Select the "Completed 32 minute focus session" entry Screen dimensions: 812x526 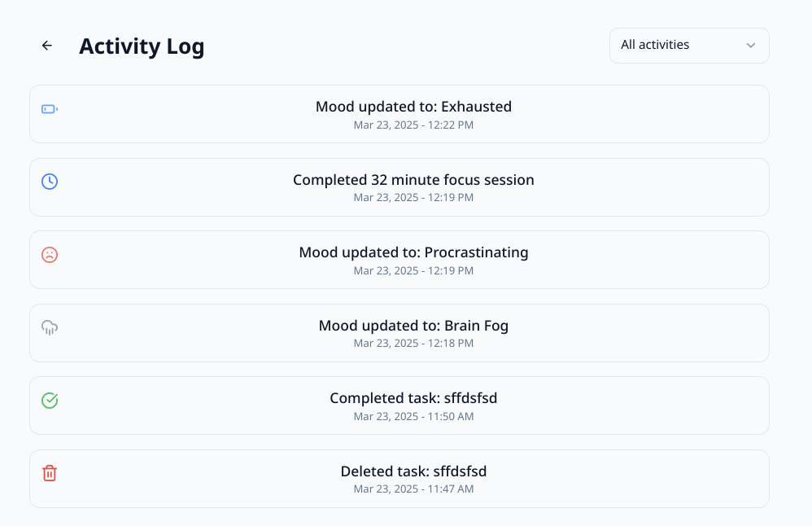[413, 180]
